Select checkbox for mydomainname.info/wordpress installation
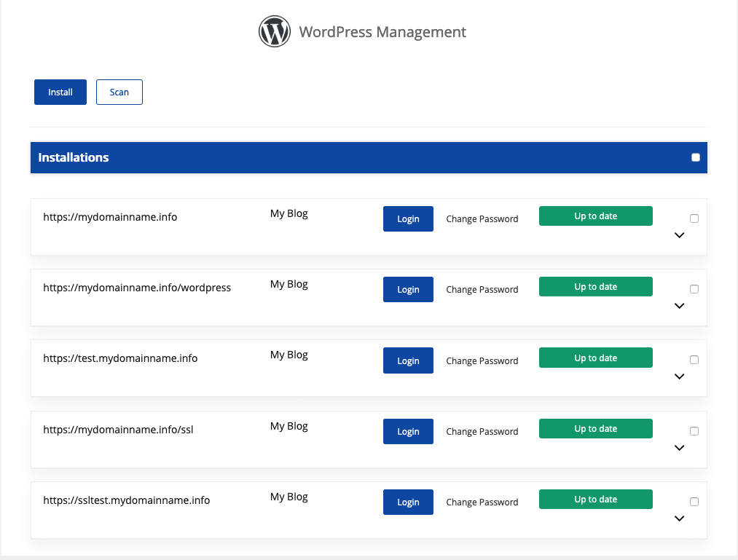The height and width of the screenshot is (560, 738). point(694,289)
